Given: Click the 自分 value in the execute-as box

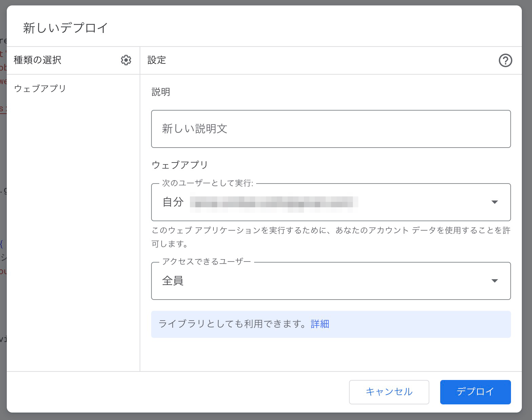Looking at the screenshot, I should [173, 202].
